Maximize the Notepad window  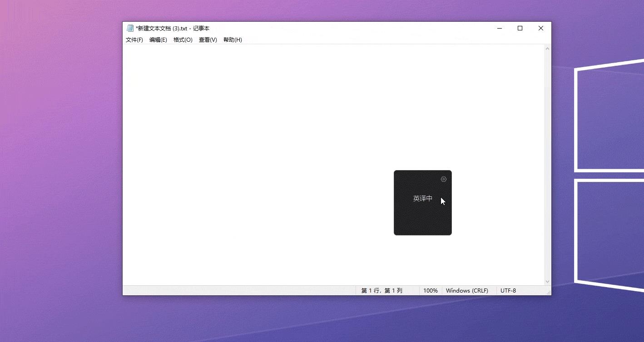click(520, 28)
